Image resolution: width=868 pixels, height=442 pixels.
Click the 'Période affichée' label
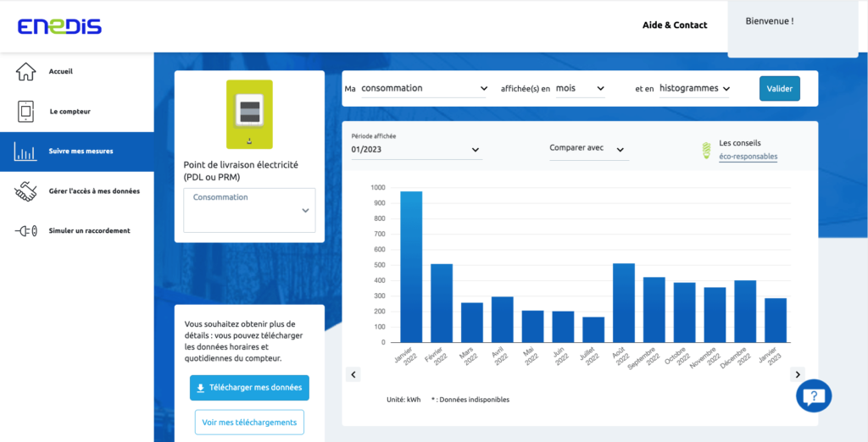[374, 136]
